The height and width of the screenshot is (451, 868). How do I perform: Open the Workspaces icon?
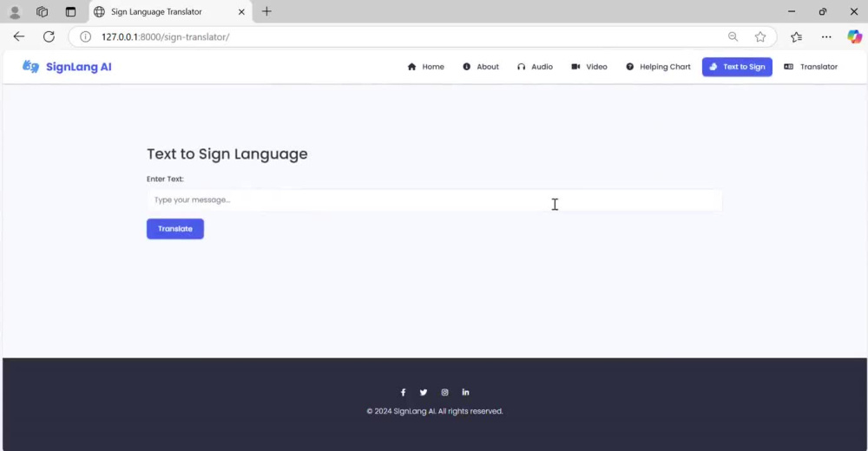click(42, 11)
